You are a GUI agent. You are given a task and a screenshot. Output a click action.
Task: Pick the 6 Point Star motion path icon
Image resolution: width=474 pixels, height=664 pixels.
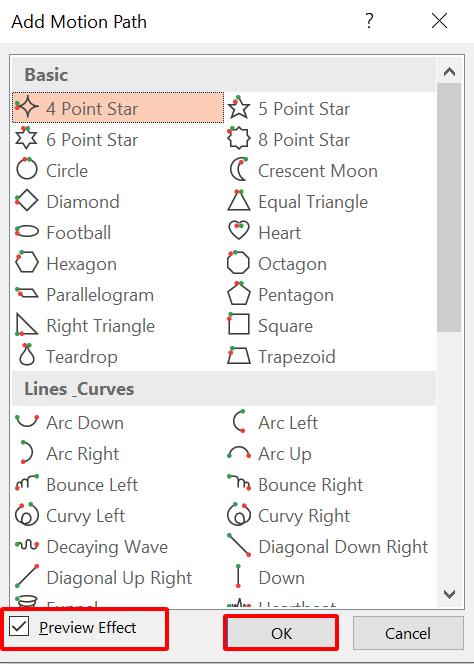tap(26, 138)
